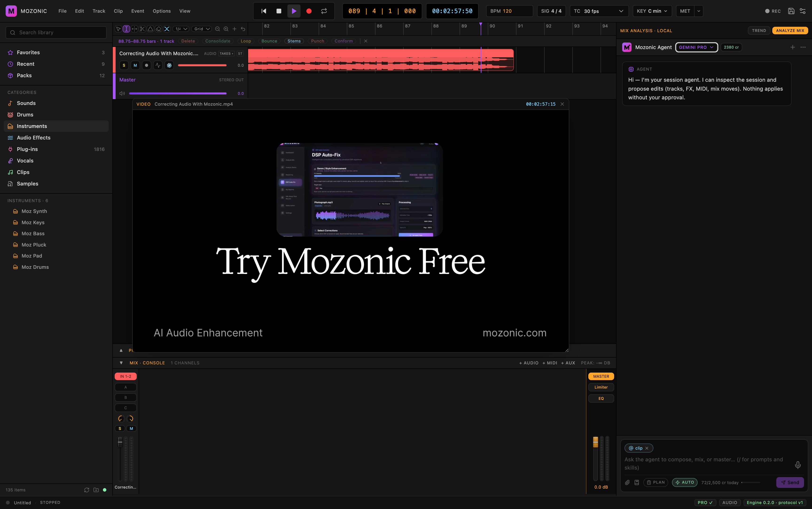Toggle the MET metronome button

coord(685,11)
